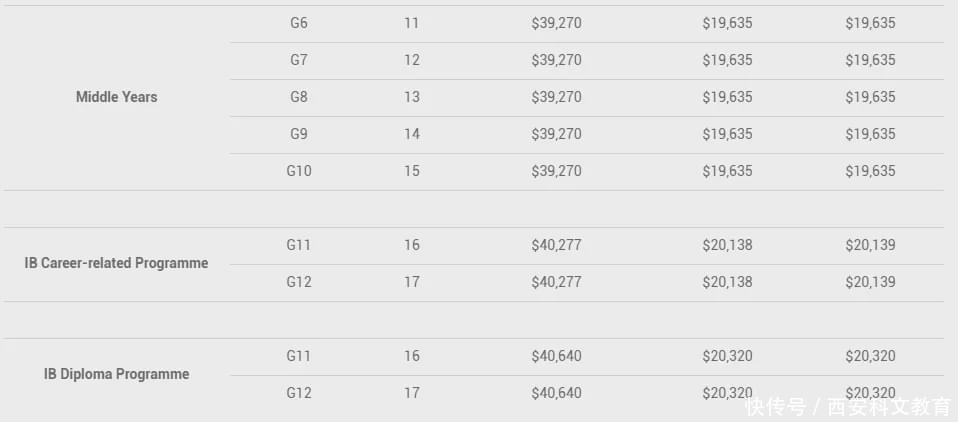Click the IB Diploma Programme label
958x422 pixels.
tap(117, 374)
